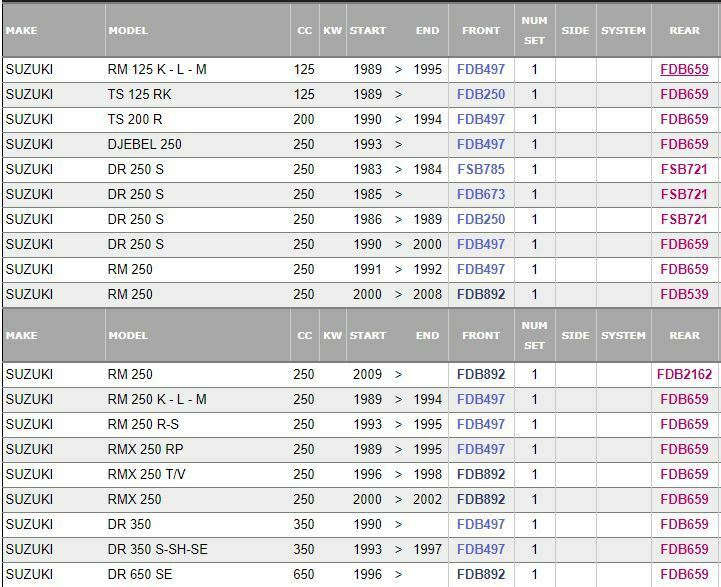The height and width of the screenshot is (587, 721).
Task: Open front pad FDB497 for DR 250 S 1990
Action: tap(481, 244)
